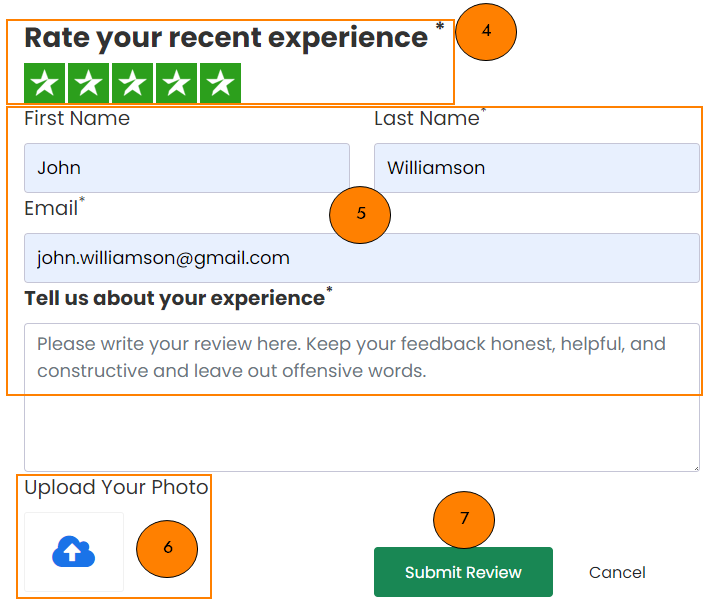This screenshot has height=614, width=712.
Task: Choose the fourth rating star
Action: click(176, 84)
